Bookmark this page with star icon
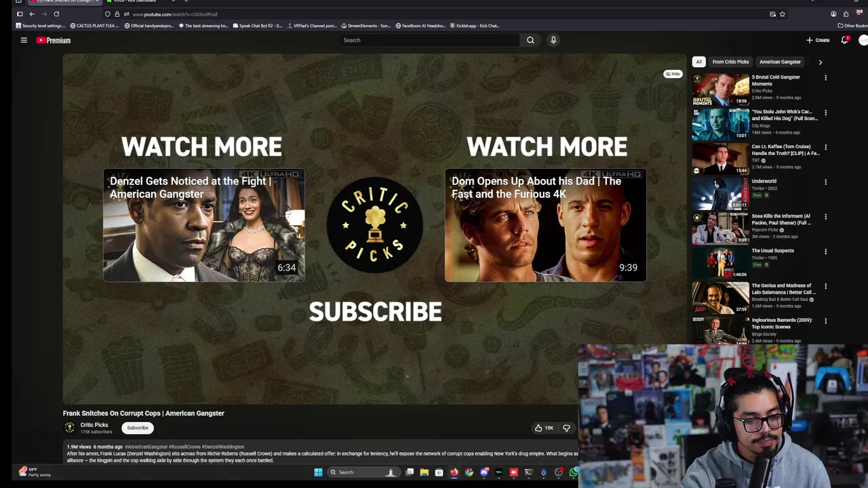The image size is (868, 488). click(x=783, y=14)
